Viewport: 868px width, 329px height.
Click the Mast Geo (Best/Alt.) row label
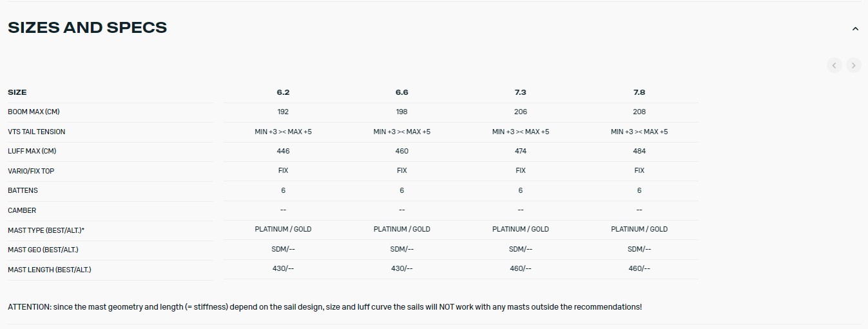point(43,250)
